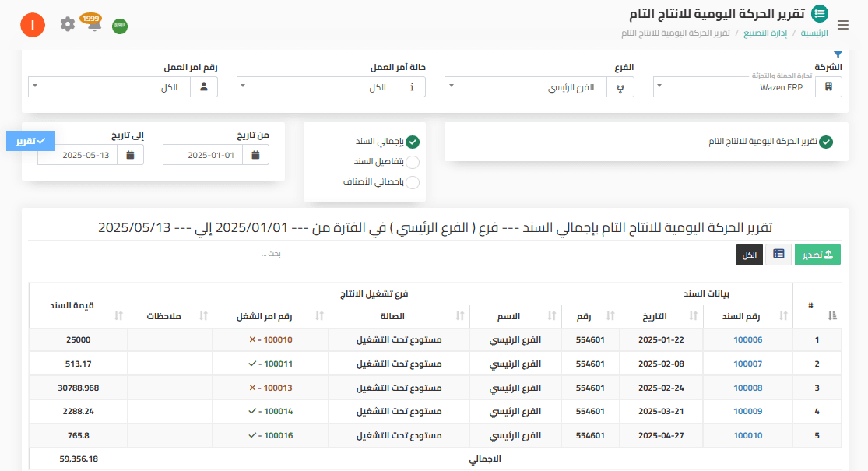Image resolution: width=868 pixels, height=471 pixels.
Task: Click the building icon beside the الشركة field
Action: pos(829,86)
